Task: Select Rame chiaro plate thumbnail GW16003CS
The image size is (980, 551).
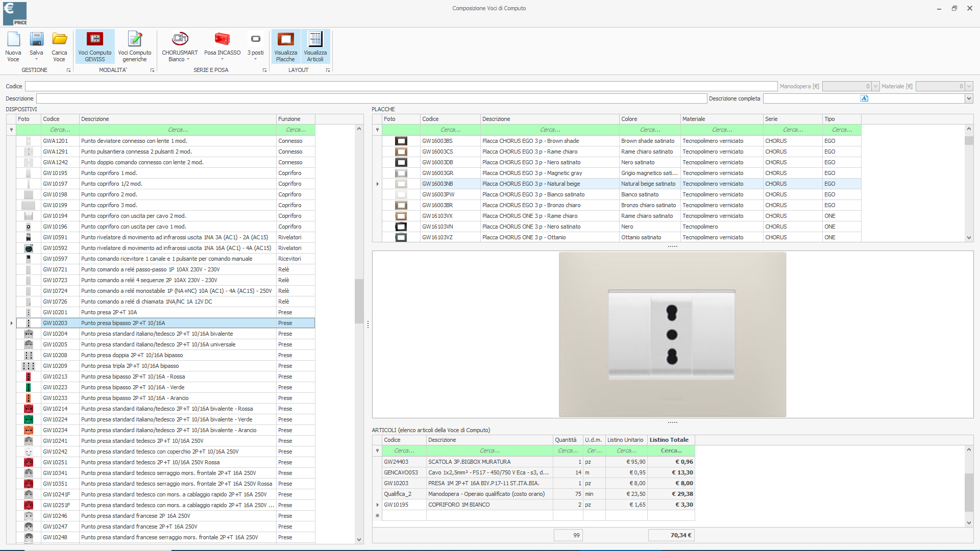Action: click(x=401, y=152)
